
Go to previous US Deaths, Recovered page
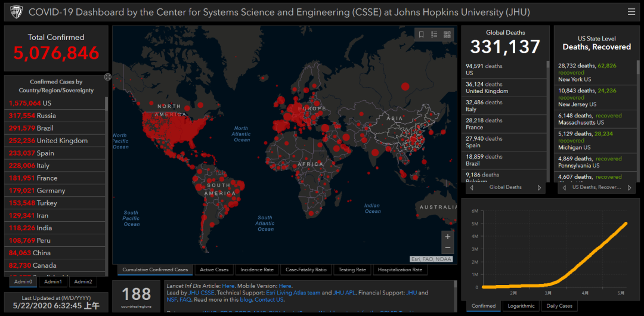(x=564, y=187)
